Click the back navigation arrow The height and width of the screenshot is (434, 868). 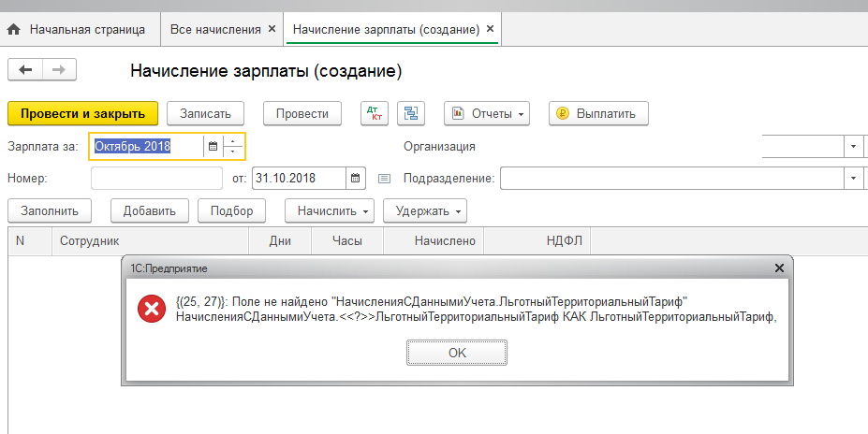point(25,69)
